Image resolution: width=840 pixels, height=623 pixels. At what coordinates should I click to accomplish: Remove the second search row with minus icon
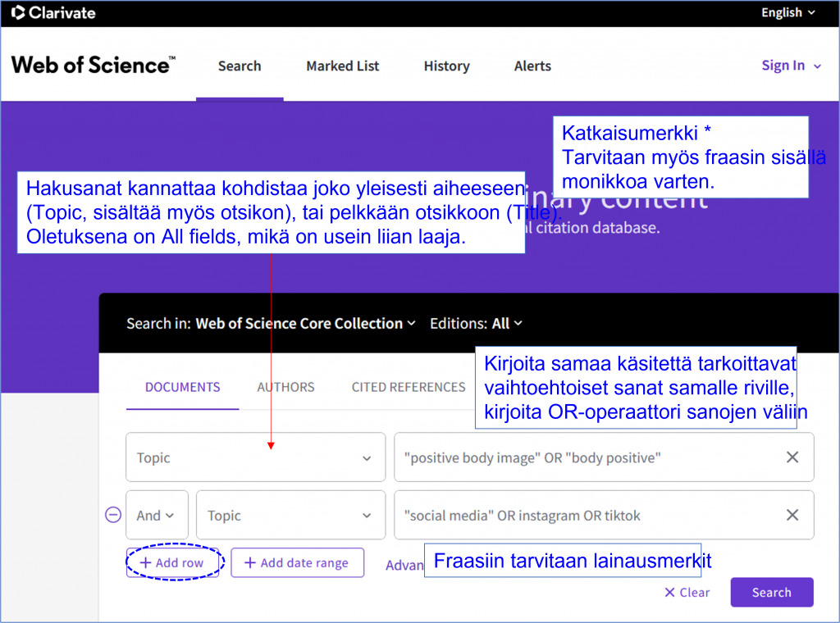113,515
